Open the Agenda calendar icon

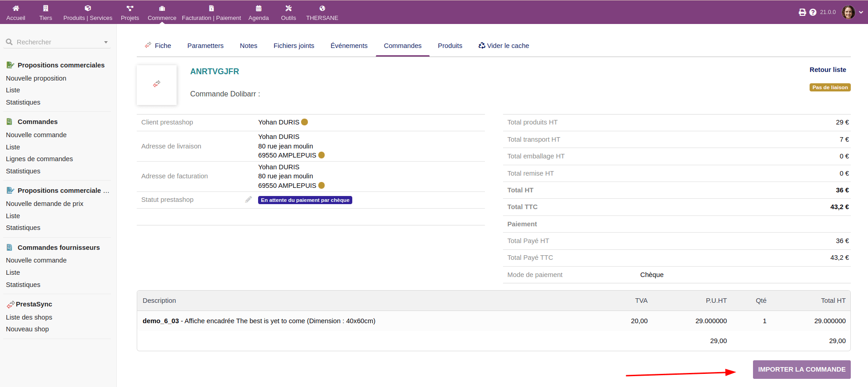[259, 8]
